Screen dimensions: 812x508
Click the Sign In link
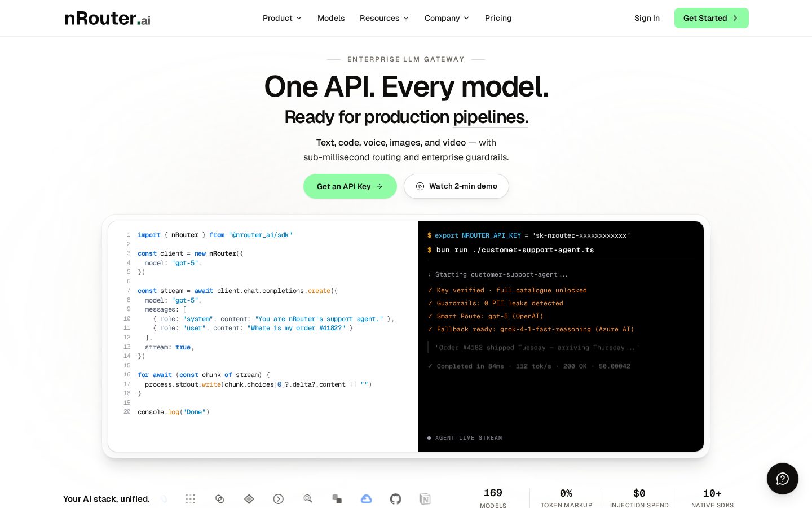coord(647,18)
